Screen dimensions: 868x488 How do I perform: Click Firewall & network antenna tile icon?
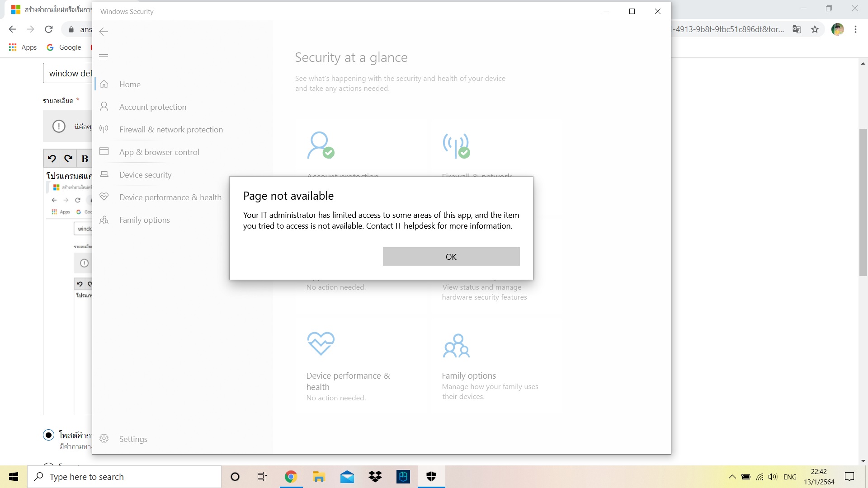point(456,145)
